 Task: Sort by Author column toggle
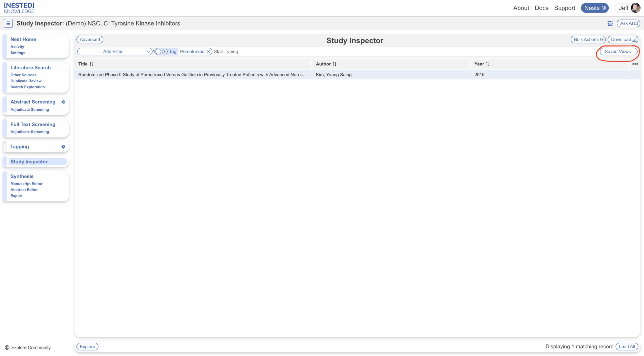coord(335,64)
